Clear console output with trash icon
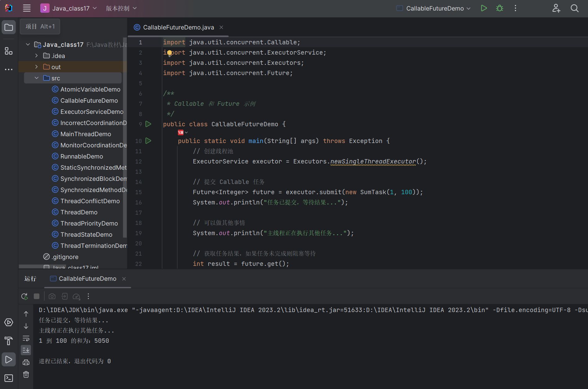The height and width of the screenshot is (389, 588). [26, 374]
